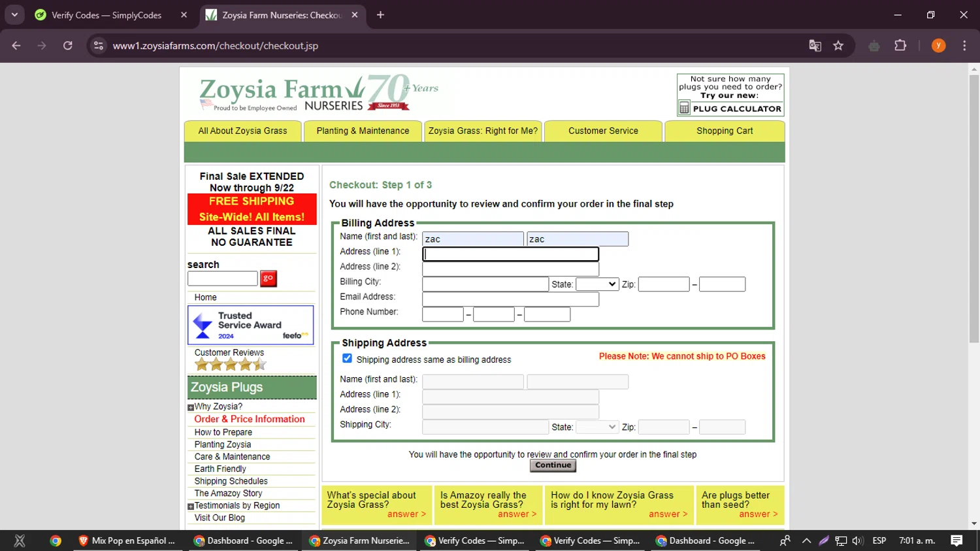Open Planting Zoysia link
Image resolution: width=980 pixels, height=551 pixels.
click(222, 444)
